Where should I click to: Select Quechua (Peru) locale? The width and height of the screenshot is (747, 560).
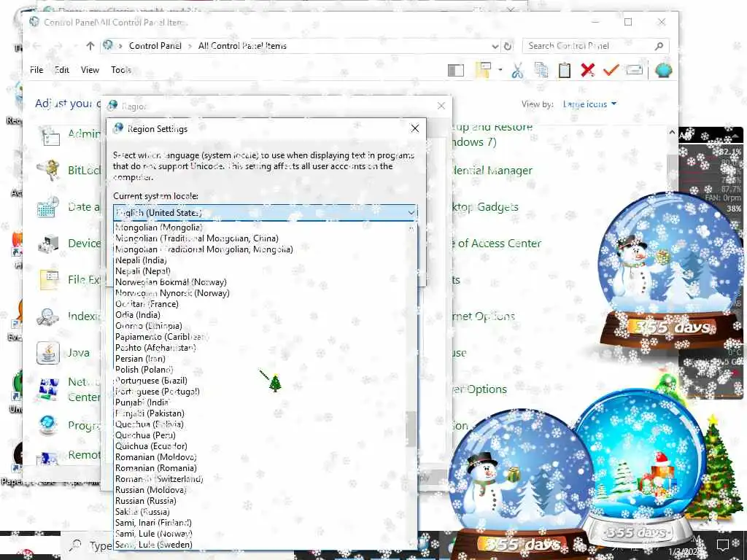click(x=260, y=436)
